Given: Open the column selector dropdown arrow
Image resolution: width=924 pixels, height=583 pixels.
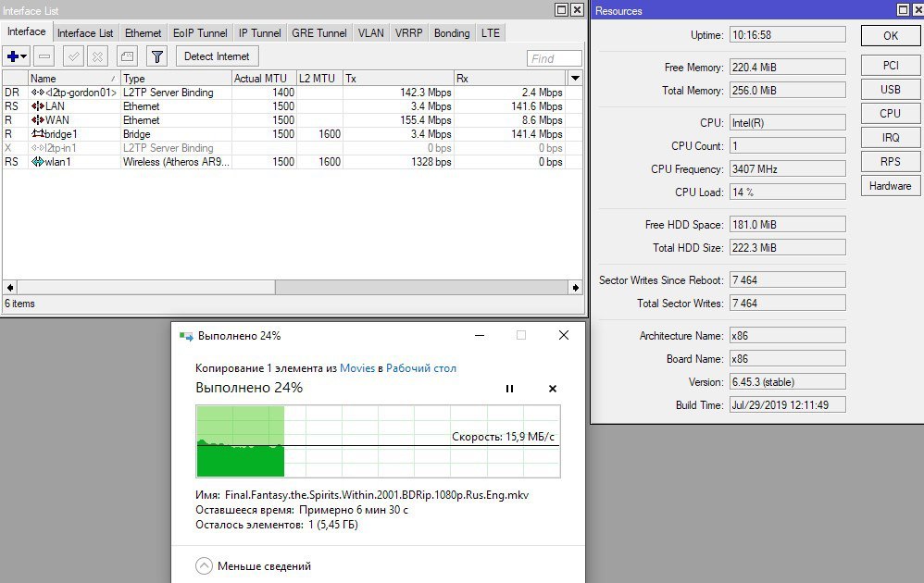Looking at the screenshot, I should pos(575,79).
